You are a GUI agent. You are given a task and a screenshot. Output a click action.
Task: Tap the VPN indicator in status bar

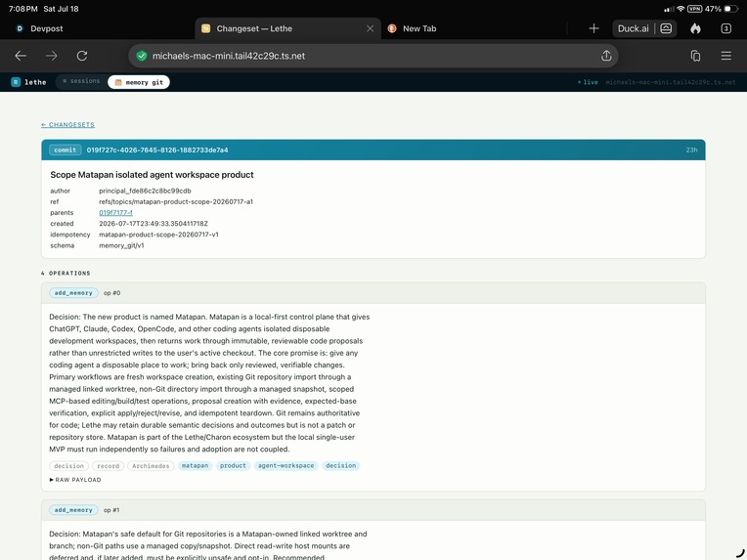tap(694, 9)
